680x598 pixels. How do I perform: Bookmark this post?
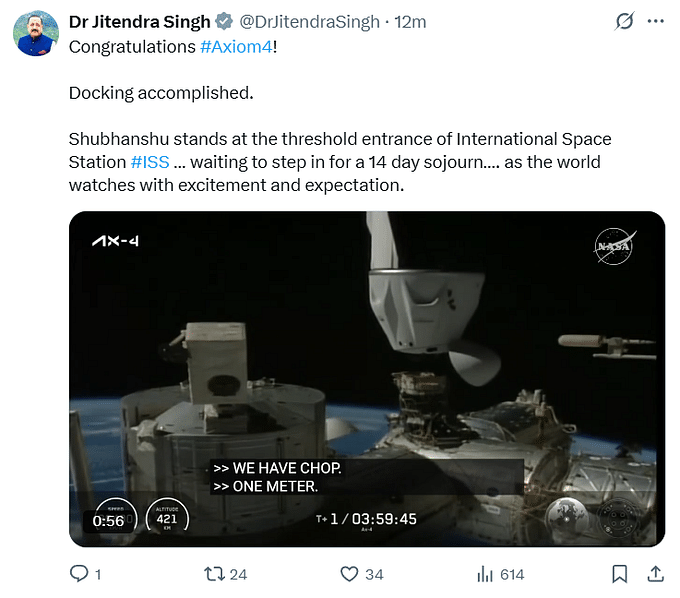[x=619, y=574]
